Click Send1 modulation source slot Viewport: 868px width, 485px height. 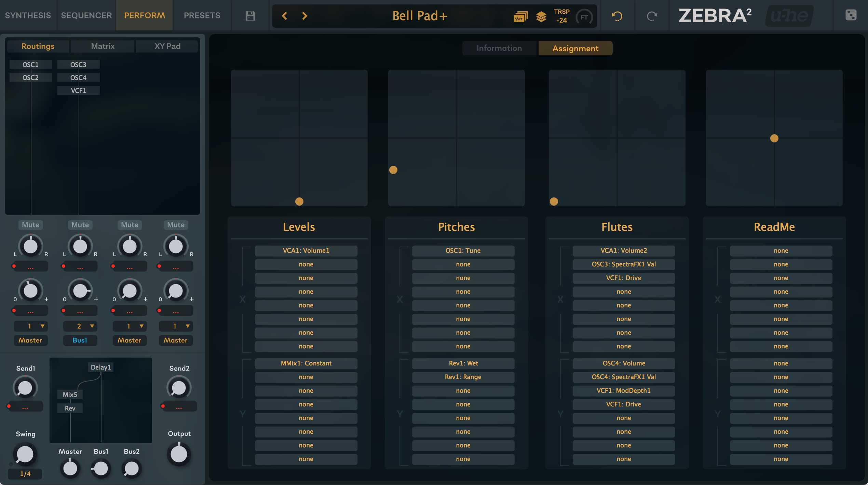[x=25, y=406]
